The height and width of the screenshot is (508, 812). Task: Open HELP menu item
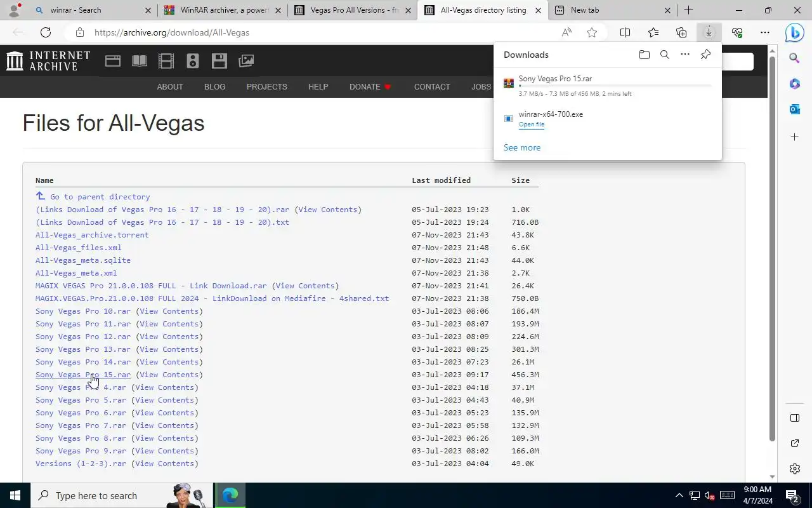318,87
